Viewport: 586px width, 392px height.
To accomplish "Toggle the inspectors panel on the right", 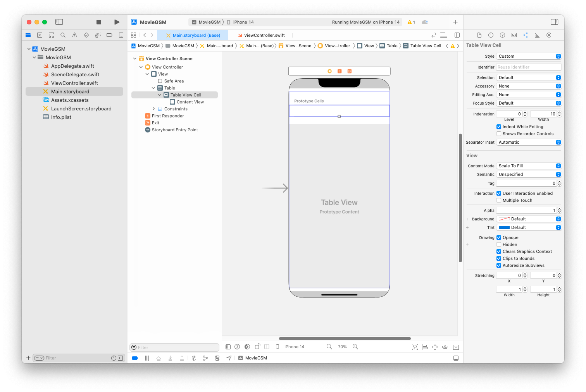I will [x=555, y=22].
